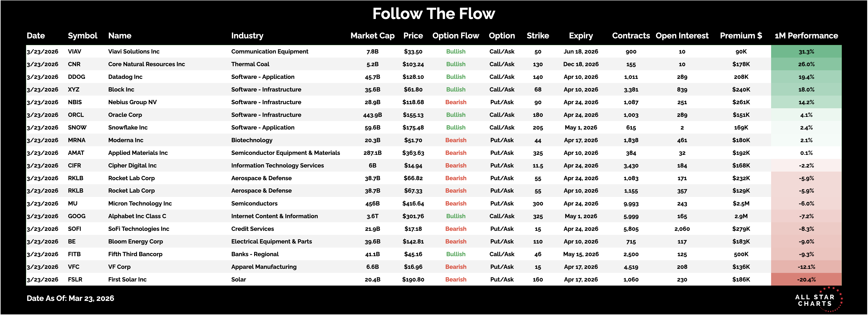This screenshot has height=315, width=868.
Task: Click the green 31.3% performance cell
Action: click(806, 51)
